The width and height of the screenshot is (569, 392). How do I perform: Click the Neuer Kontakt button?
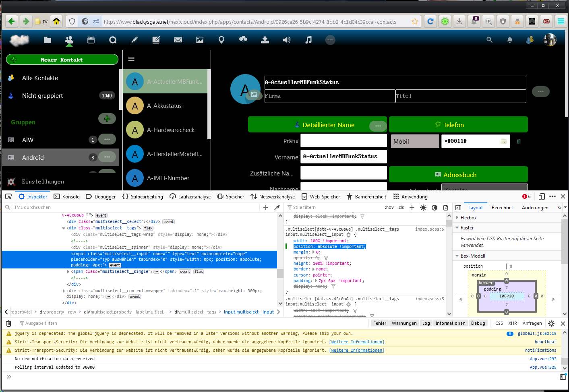[62, 60]
